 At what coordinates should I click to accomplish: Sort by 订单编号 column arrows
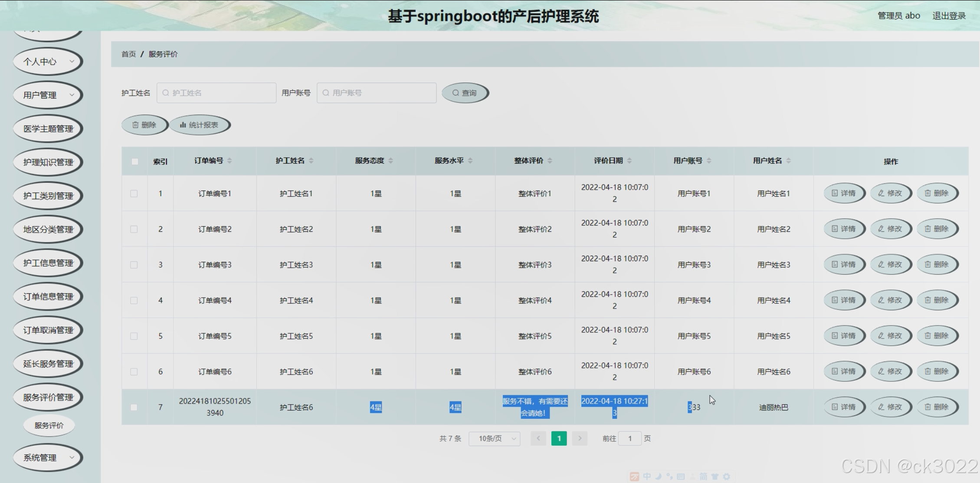point(229,161)
